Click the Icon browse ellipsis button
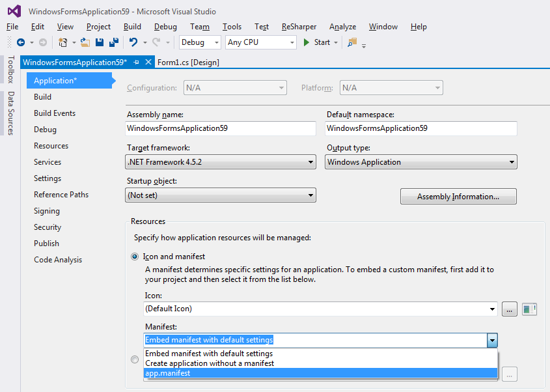 (509, 309)
